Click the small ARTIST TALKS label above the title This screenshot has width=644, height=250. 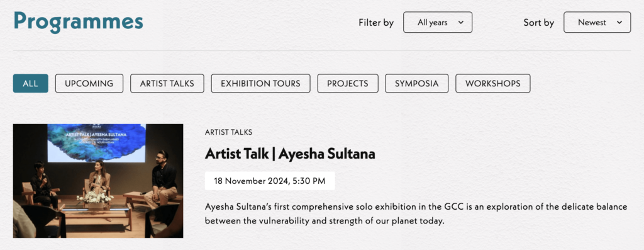(x=228, y=132)
